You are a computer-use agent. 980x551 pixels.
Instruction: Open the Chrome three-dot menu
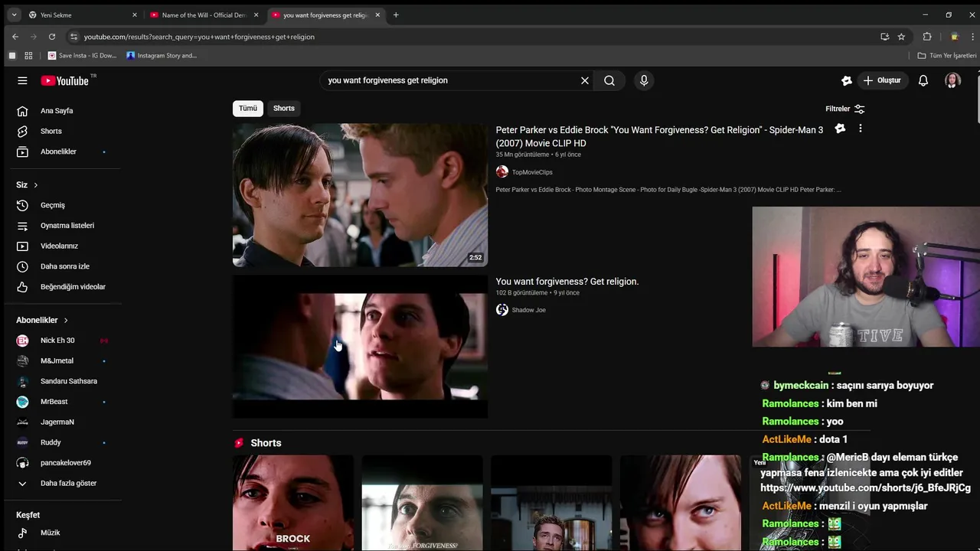(972, 36)
